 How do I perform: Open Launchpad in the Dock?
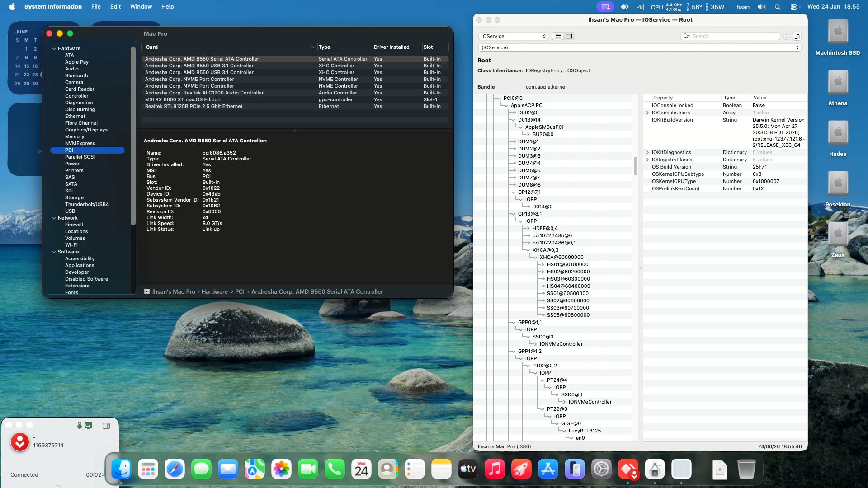tap(148, 469)
